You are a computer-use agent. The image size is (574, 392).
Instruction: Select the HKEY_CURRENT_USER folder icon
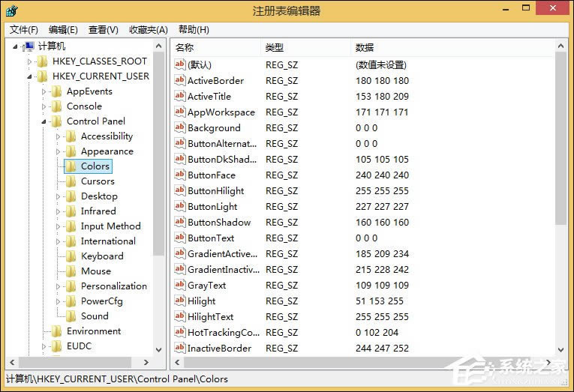point(43,76)
